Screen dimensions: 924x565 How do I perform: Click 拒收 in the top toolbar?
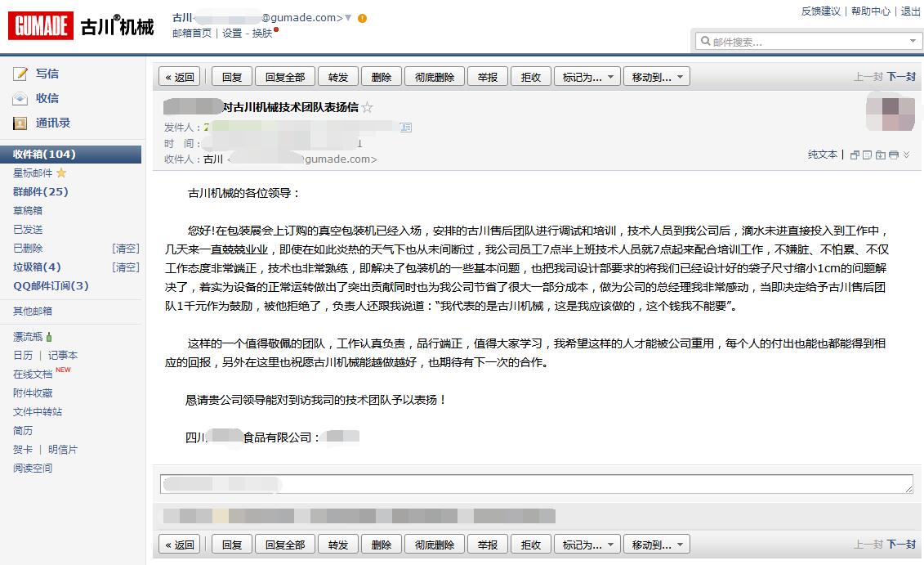click(x=531, y=77)
